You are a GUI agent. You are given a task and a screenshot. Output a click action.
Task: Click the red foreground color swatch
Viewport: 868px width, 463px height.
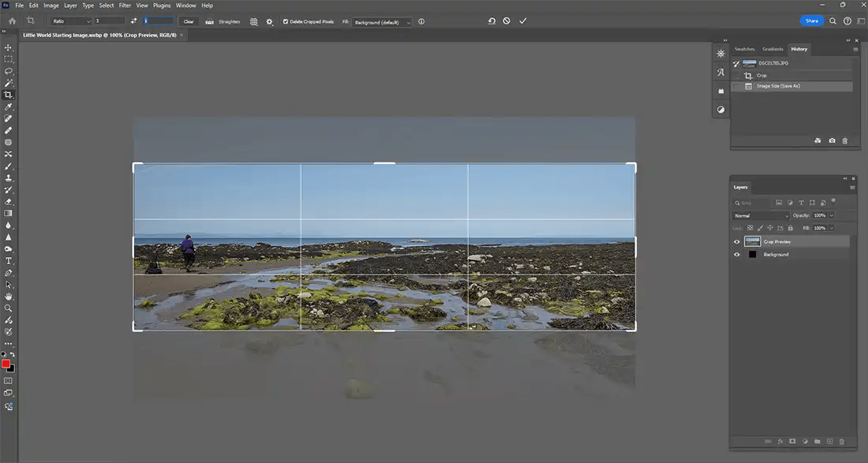6,364
